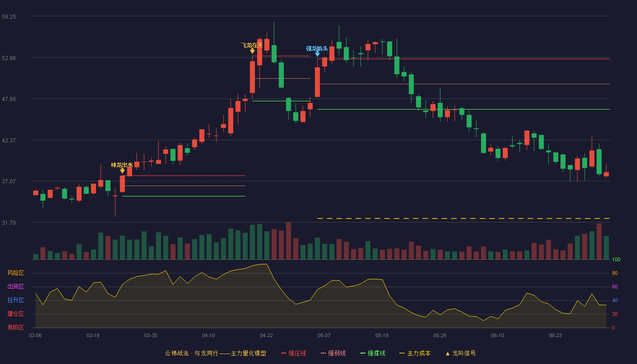Click the 42.37 price axis label
The height and width of the screenshot is (364, 637).
click(x=9, y=140)
